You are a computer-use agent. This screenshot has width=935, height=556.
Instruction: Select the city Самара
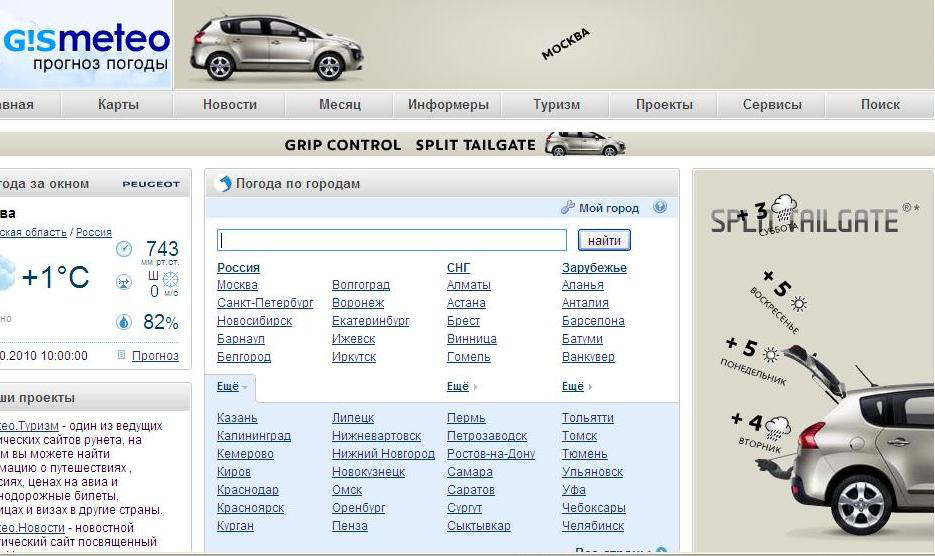[470, 472]
